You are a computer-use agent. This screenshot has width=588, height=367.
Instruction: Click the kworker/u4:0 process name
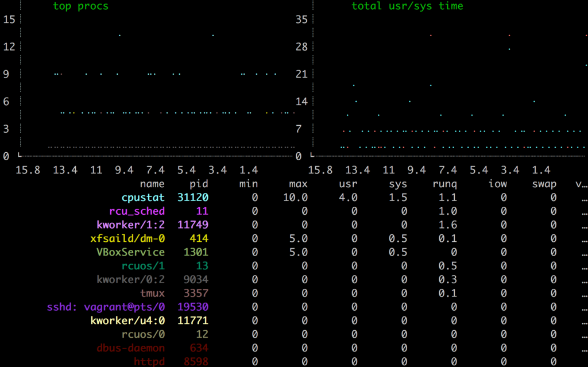127,321
